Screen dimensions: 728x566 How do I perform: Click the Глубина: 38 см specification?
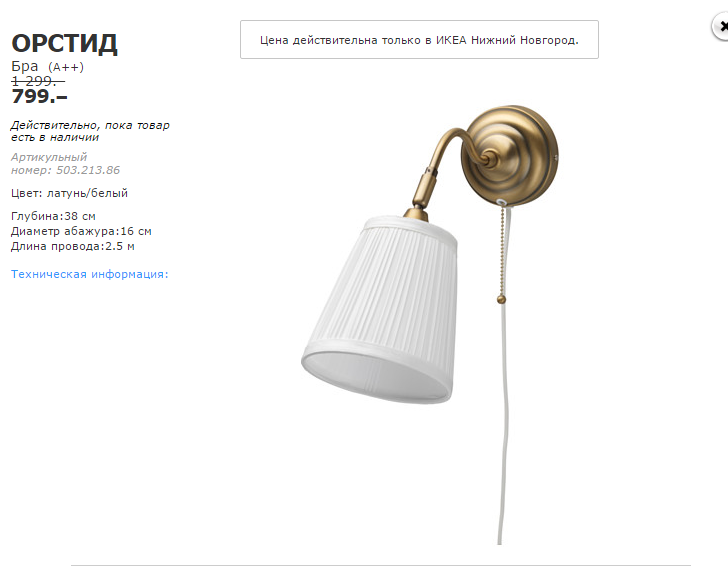[x=53, y=216]
